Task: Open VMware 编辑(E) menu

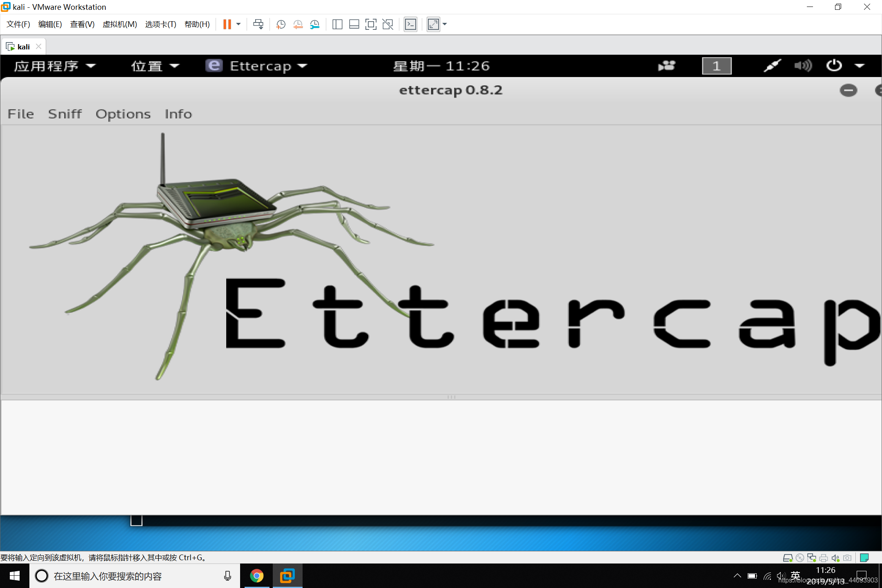Action: click(50, 24)
